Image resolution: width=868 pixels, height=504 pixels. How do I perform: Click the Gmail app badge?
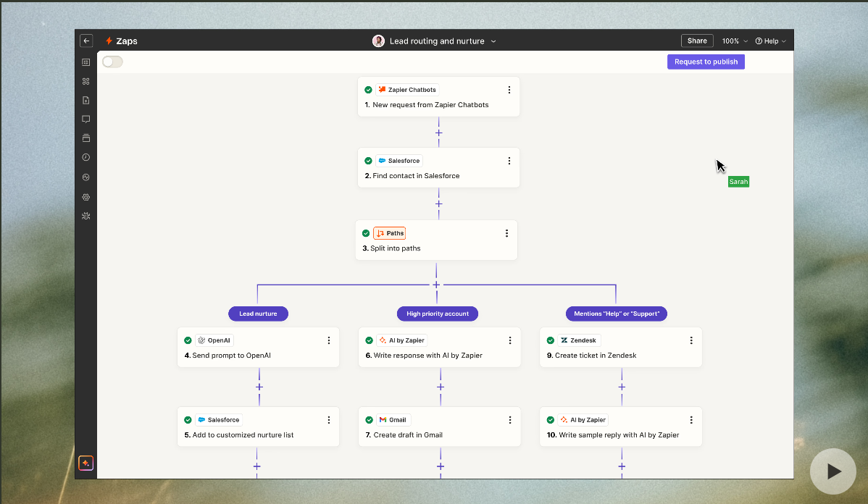tap(393, 420)
